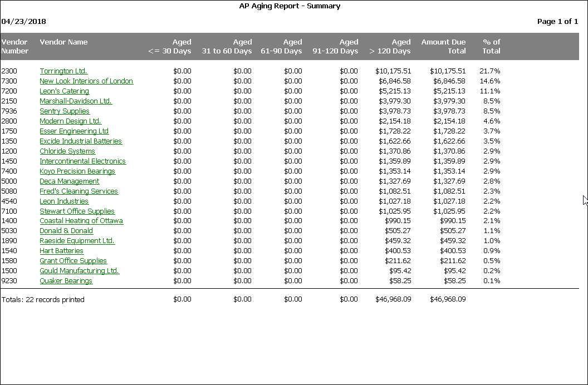The image size is (588, 385).
Task: Select the Sentry Supplies link
Action: (x=65, y=111)
